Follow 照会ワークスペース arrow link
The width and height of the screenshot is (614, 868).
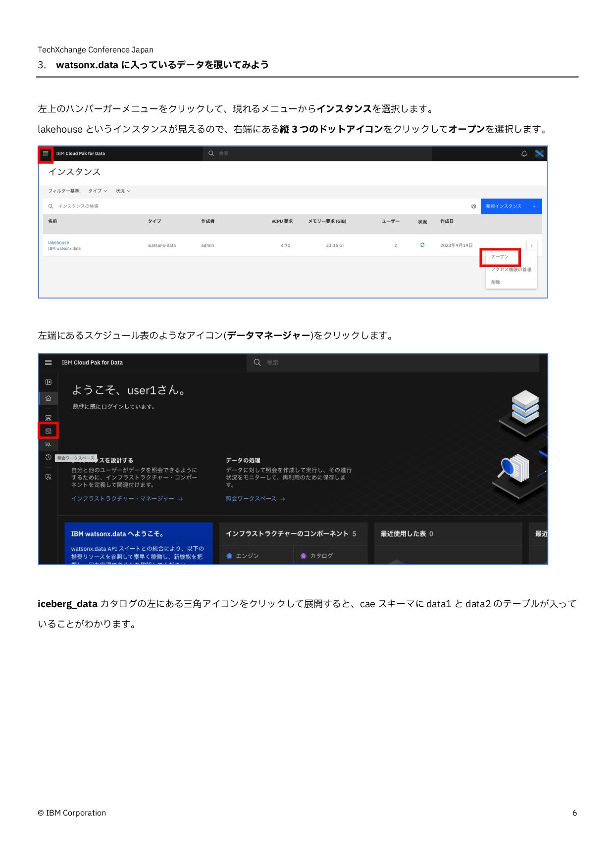pyautogui.click(x=256, y=499)
